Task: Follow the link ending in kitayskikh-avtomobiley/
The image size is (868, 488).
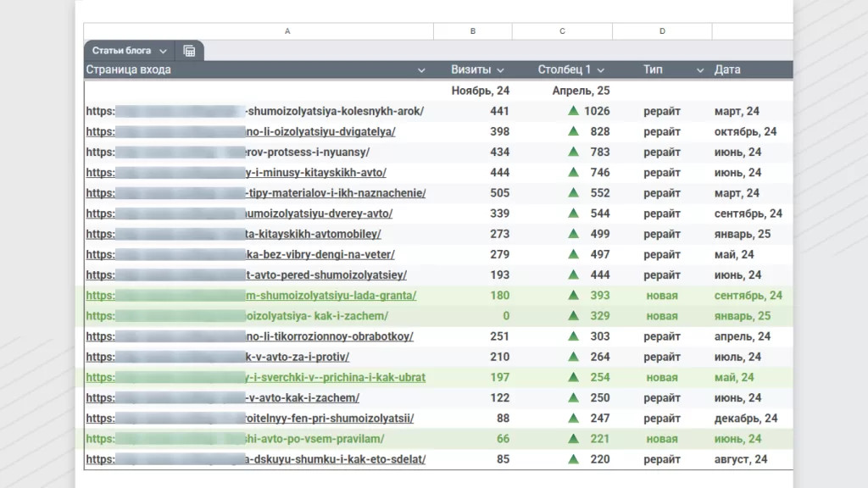Action: [x=312, y=234]
